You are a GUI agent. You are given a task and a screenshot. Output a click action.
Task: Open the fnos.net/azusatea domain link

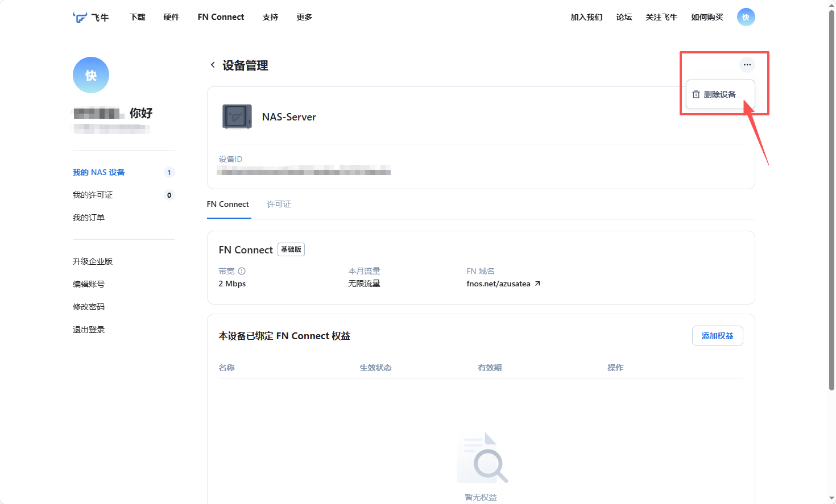click(498, 284)
